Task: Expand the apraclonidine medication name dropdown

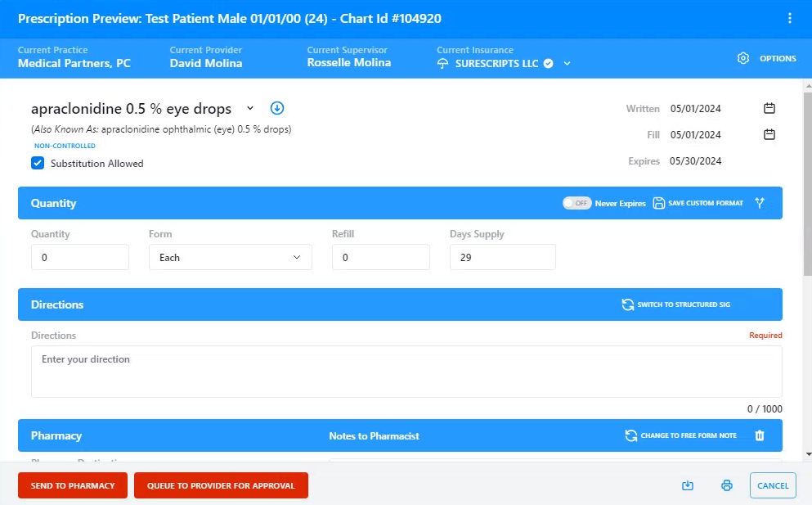Action: [x=250, y=108]
